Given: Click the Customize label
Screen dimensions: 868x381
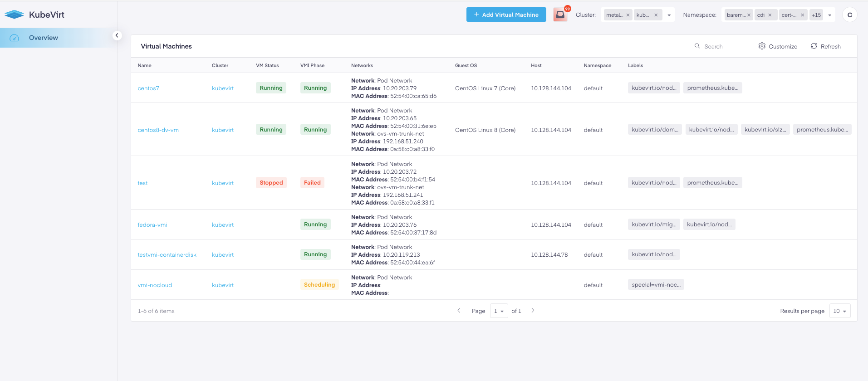Looking at the screenshot, I should (783, 46).
